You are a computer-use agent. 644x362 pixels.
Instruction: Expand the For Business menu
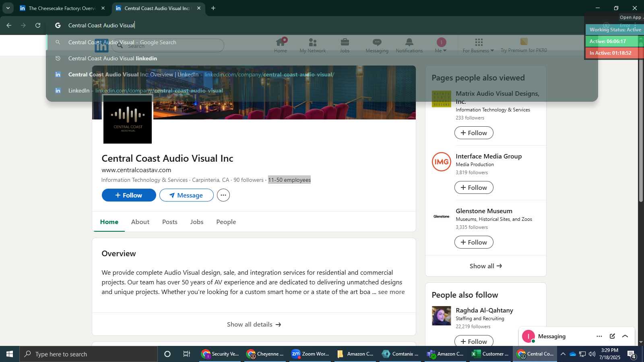tap(478, 45)
